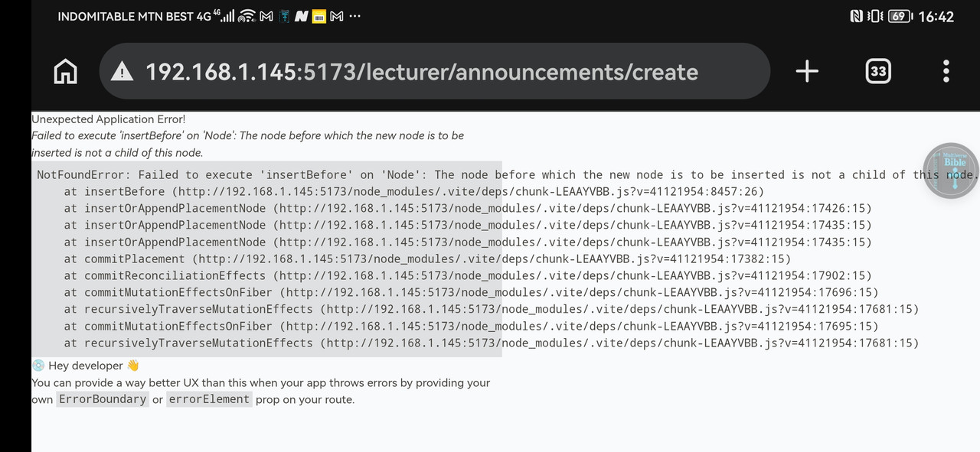The width and height of the screenshot is (980, 452).
Task: Tap the disc emoji before Hey developer
Action: tap(38, 366)
